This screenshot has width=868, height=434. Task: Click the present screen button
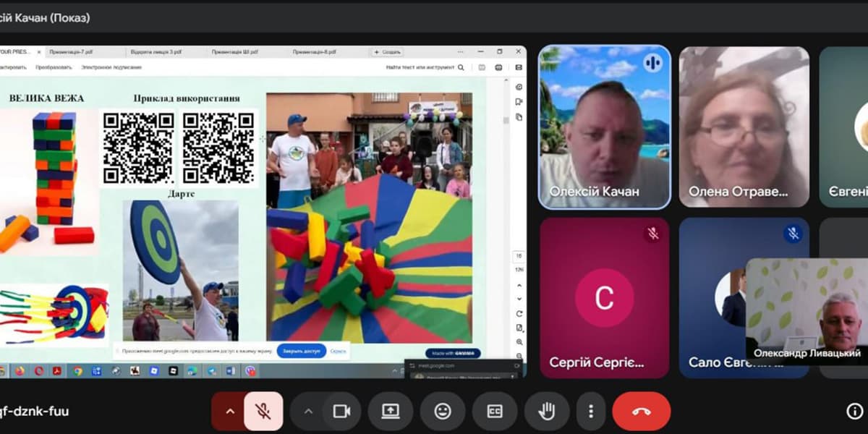tap(391, 411)
